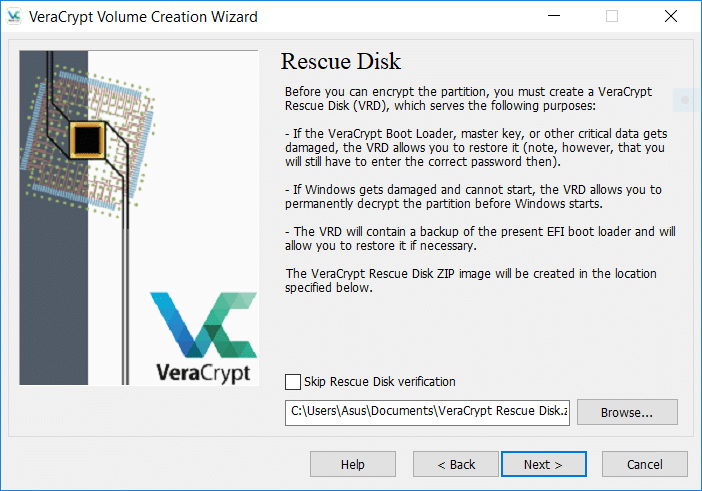The image size is (702, 491).
Task: Click the paragraph about EFI boot loader backup
Action: 480,239
